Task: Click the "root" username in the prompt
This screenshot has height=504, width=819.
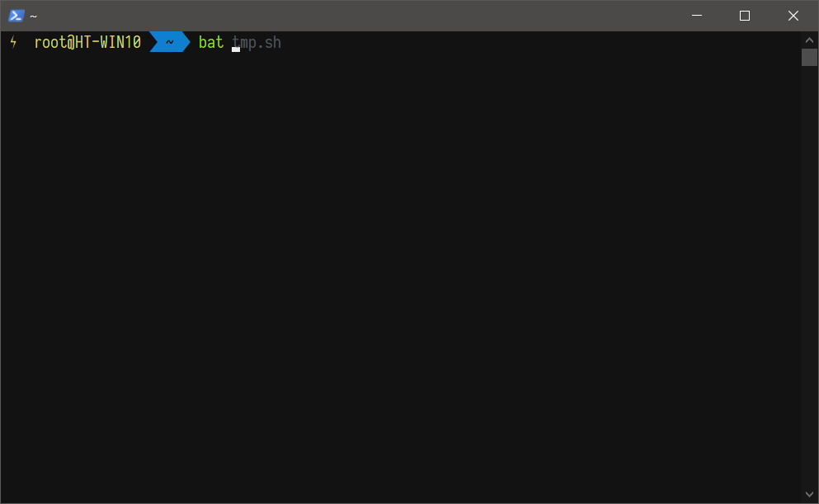Action: coord(50,42)
